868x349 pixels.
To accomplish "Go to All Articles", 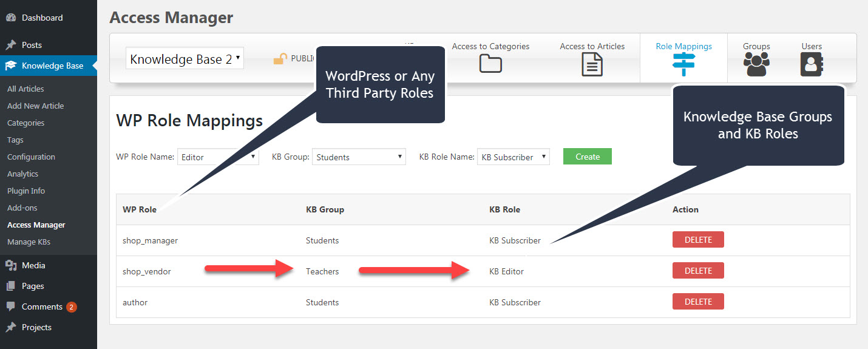I will pos(25,89).
